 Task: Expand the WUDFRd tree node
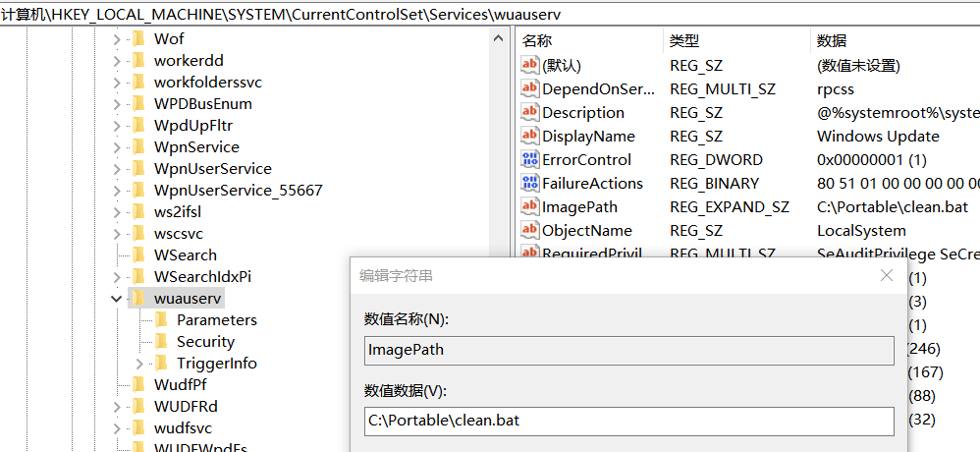[x=116, y=407]
